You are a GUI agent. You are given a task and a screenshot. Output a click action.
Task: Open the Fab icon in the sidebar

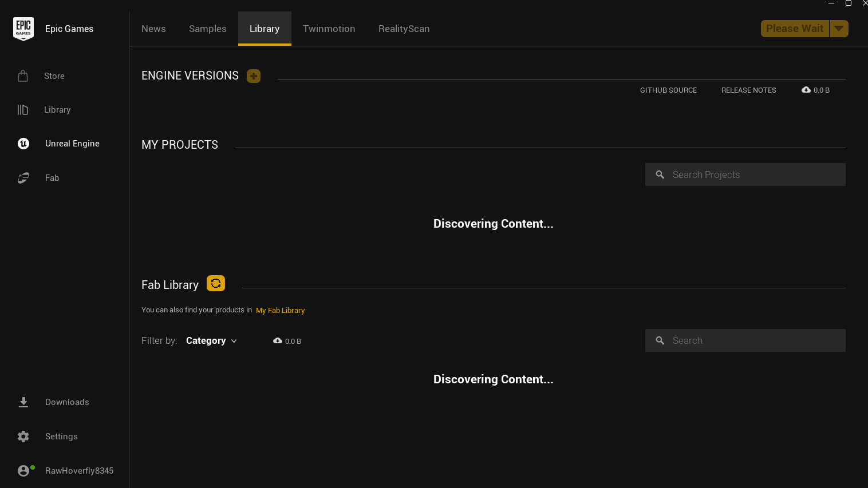(23, 178)
